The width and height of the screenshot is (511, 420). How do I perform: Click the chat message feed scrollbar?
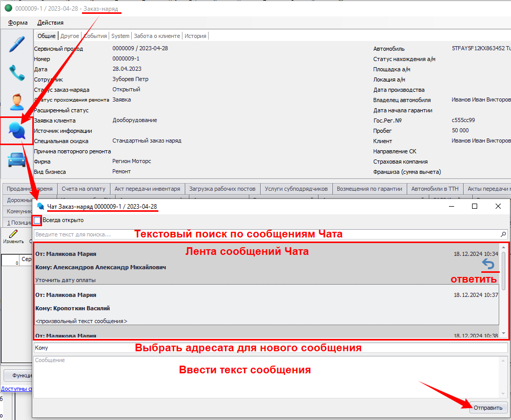[503, 292]
